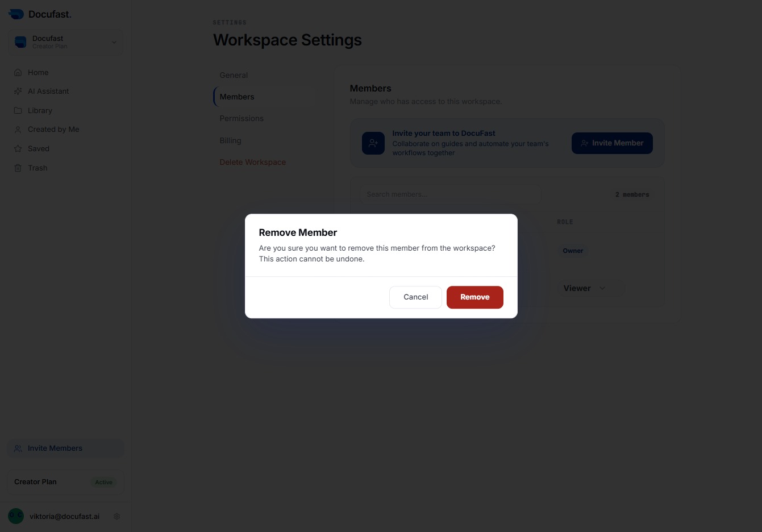Open the Billing settings tab
This screenshot has width=762, height=532.
(x=230, y=140)
